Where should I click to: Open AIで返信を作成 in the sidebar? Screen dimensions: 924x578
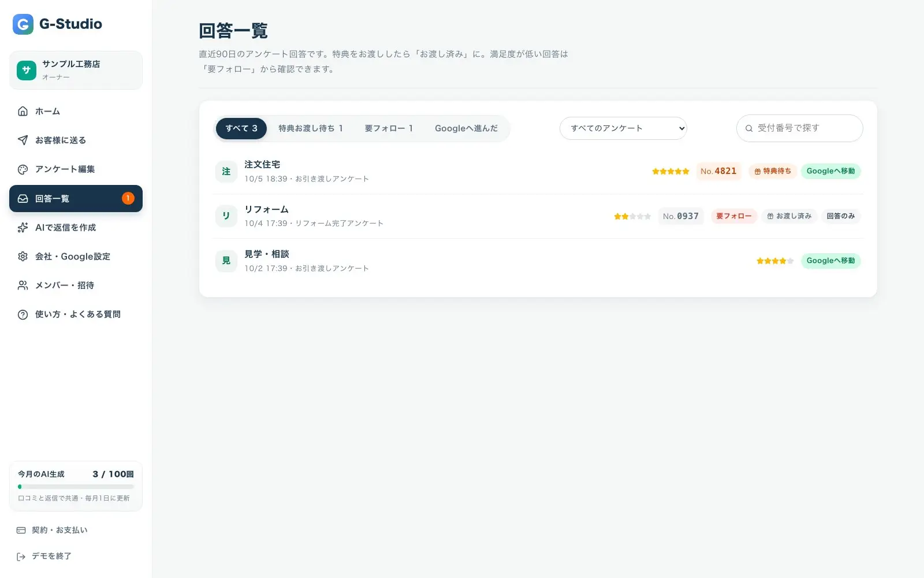76,227
